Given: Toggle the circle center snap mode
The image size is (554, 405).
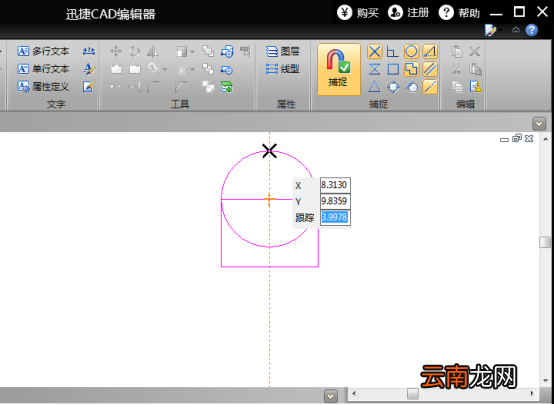Looking at the screenshot, I should click(x=411, y=52).
